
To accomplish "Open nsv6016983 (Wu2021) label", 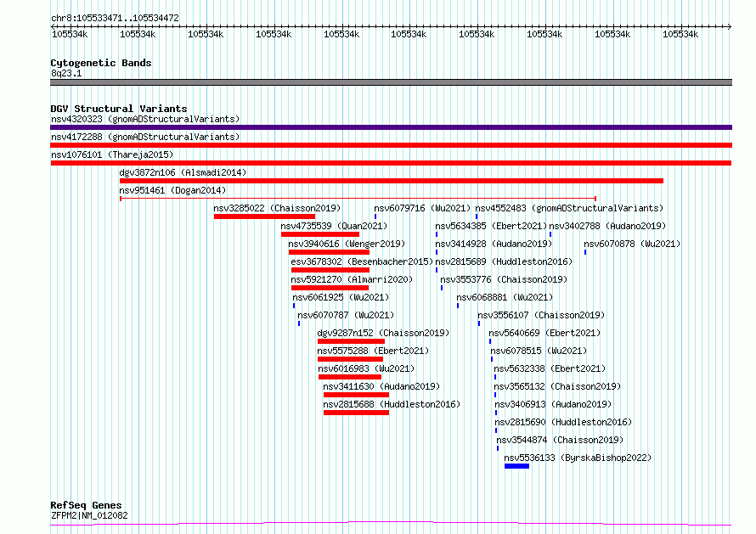I will coord(366,368).
